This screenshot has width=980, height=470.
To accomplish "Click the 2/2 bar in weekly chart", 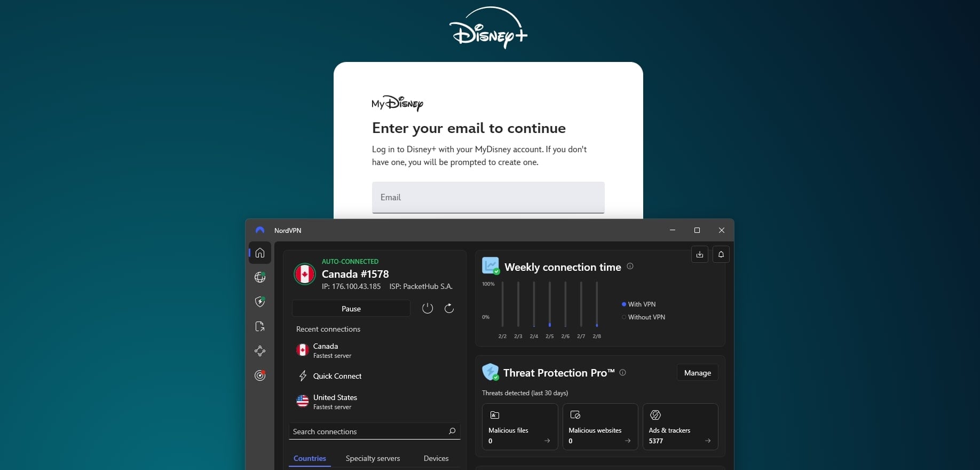I will click(x=502, y=304).
